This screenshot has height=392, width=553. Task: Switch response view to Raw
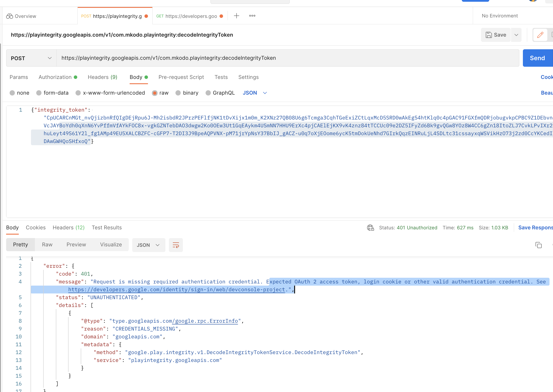click(47, 245)
